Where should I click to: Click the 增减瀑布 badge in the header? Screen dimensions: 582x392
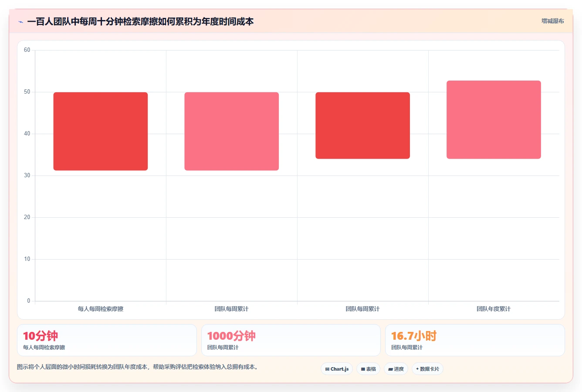click(552, 21)
